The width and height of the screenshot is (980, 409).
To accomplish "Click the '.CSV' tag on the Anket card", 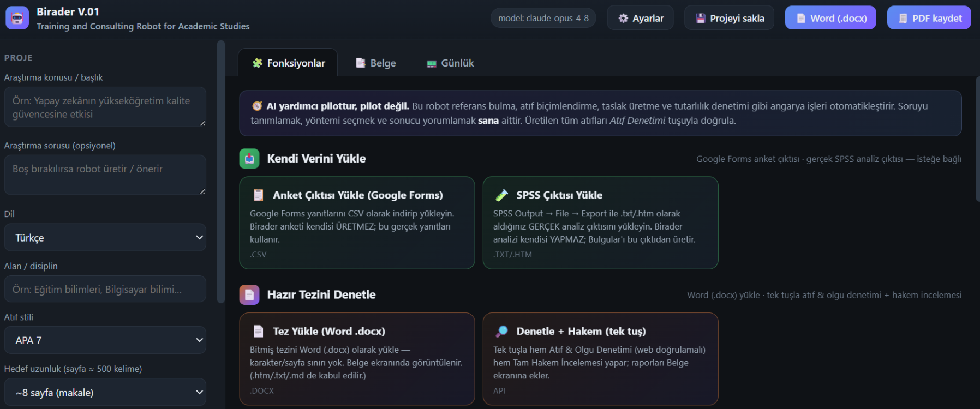I will coord(259,255).
